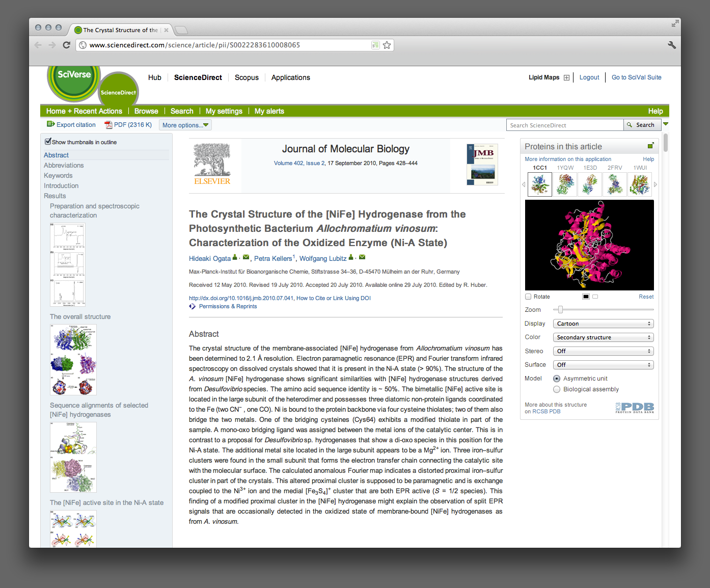Viewport: 710px width, 588px height.
Task: Go forward using the browser forward arrow
Action: coord(52,45)
